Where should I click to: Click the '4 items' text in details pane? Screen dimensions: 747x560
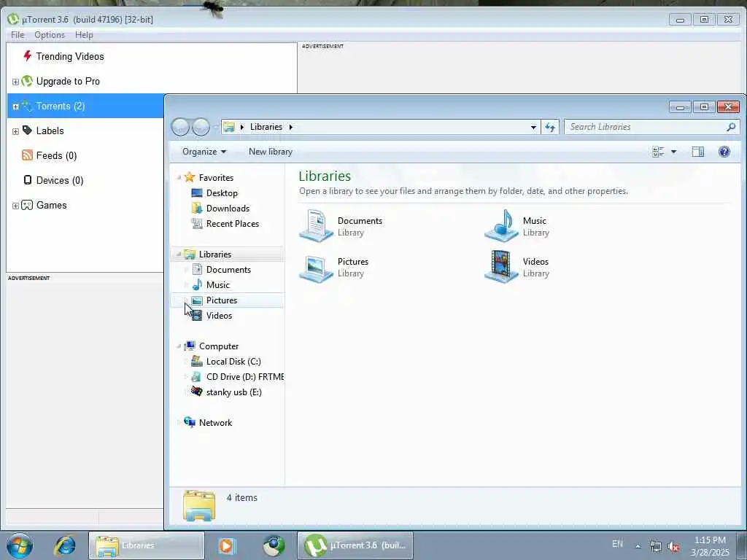[242, 497]
